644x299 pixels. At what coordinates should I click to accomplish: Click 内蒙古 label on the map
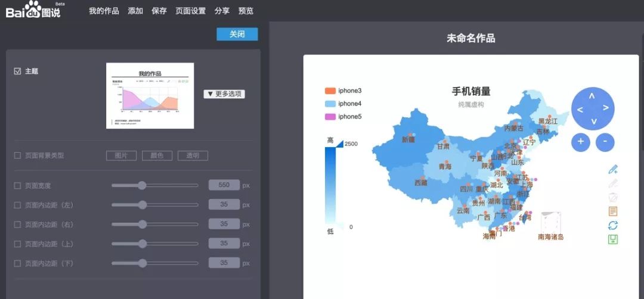514,129
